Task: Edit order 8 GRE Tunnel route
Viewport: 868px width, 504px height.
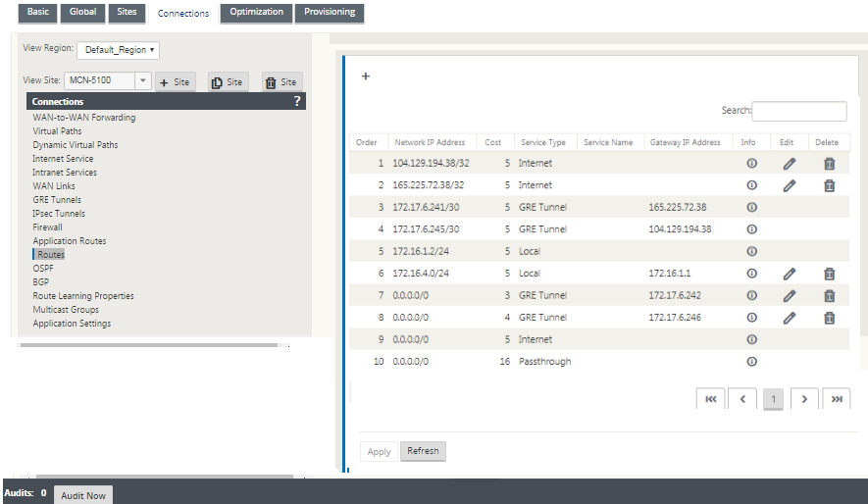Action: (x=790, y=318)
